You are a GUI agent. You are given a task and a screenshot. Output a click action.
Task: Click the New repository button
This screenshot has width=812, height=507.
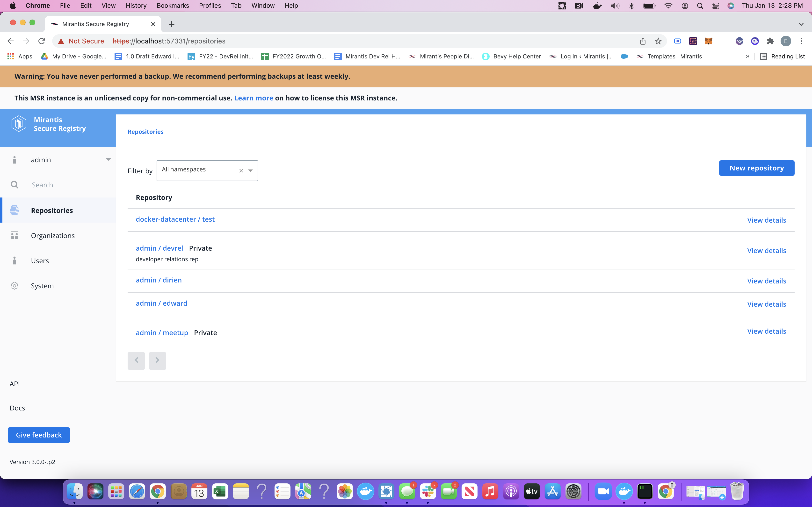(756, 168)
